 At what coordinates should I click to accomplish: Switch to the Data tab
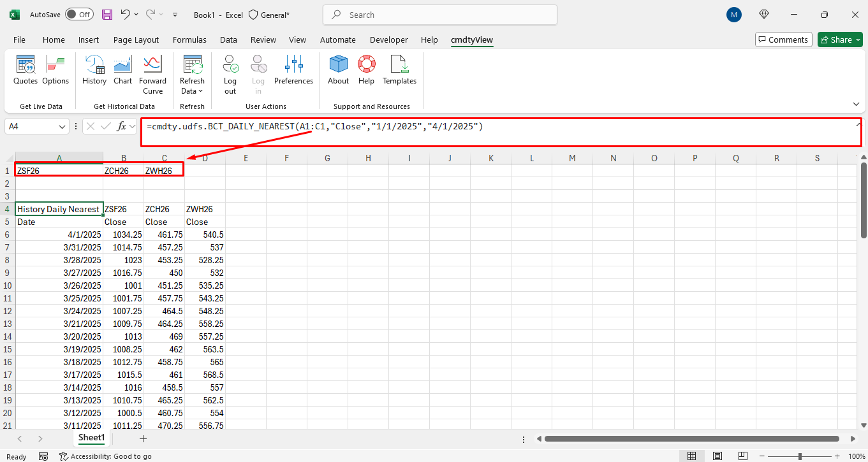tap(228, 40)
